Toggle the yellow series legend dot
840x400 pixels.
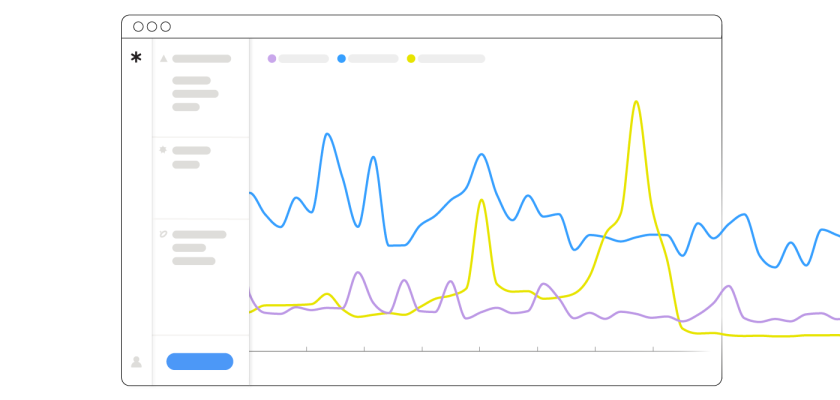coord(411,59)
